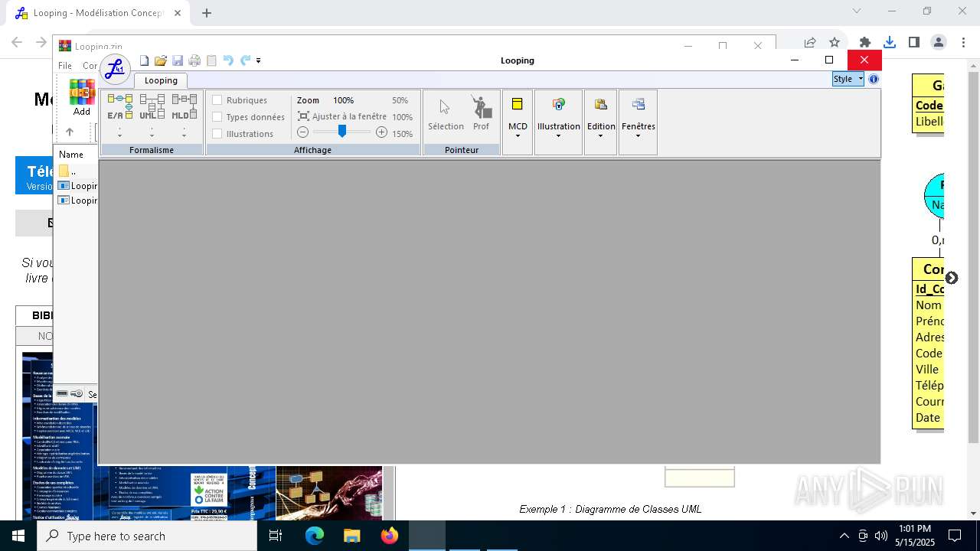Screen dimensions: 980x551
Task: Open File menu in WinRAR window
Action: [x=65, y=66]
